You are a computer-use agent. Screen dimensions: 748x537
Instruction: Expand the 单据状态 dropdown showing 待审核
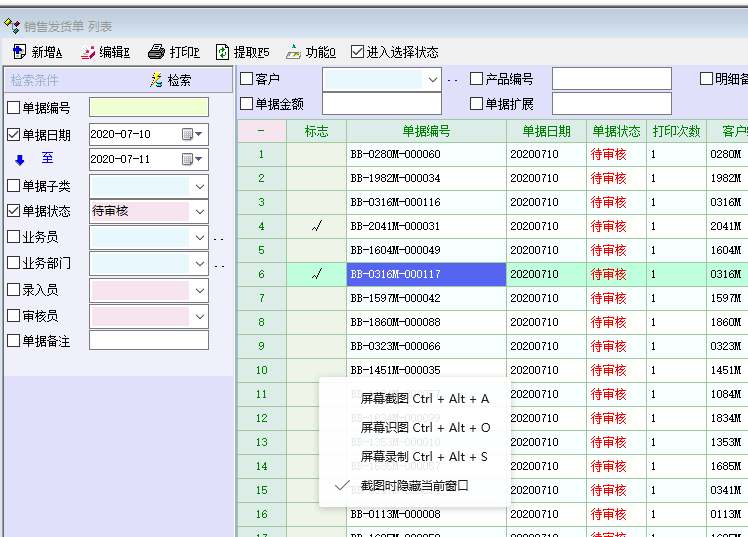pos(200,211)
